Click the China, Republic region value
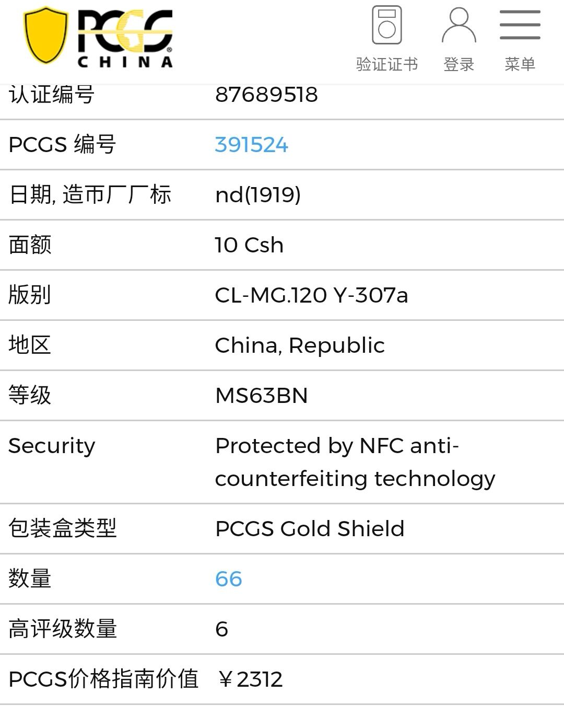Image resolution: width=564 pixels, height=728 pixels. pos(300,345)
